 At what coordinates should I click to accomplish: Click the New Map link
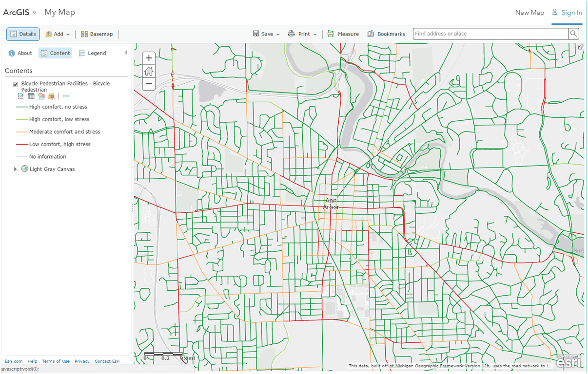coord(529,13)
